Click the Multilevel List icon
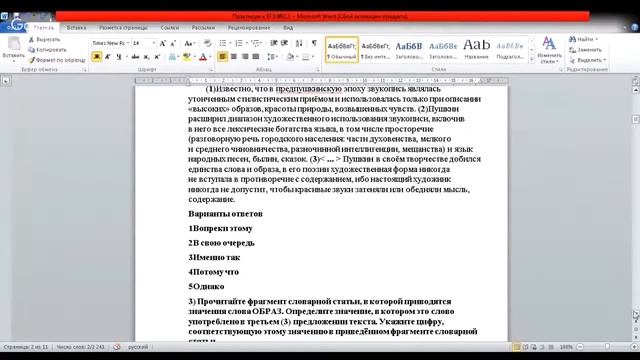 click(255, 43)
